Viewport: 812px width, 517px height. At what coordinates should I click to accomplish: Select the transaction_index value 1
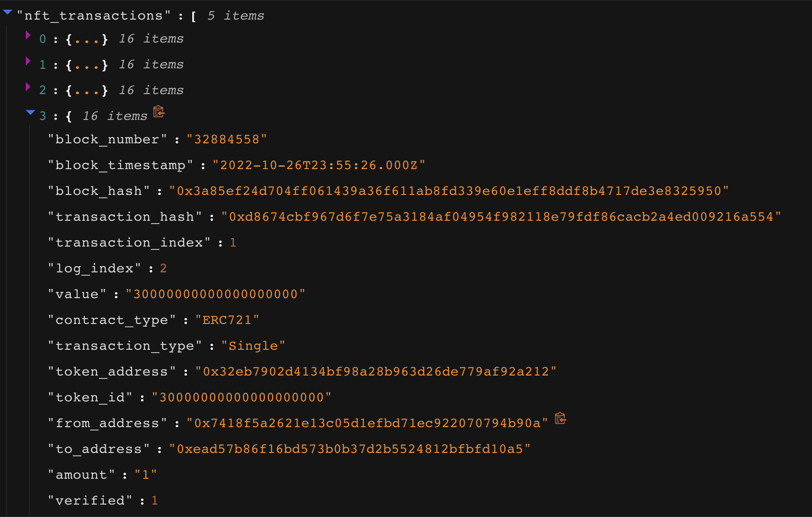coord(233,243)
